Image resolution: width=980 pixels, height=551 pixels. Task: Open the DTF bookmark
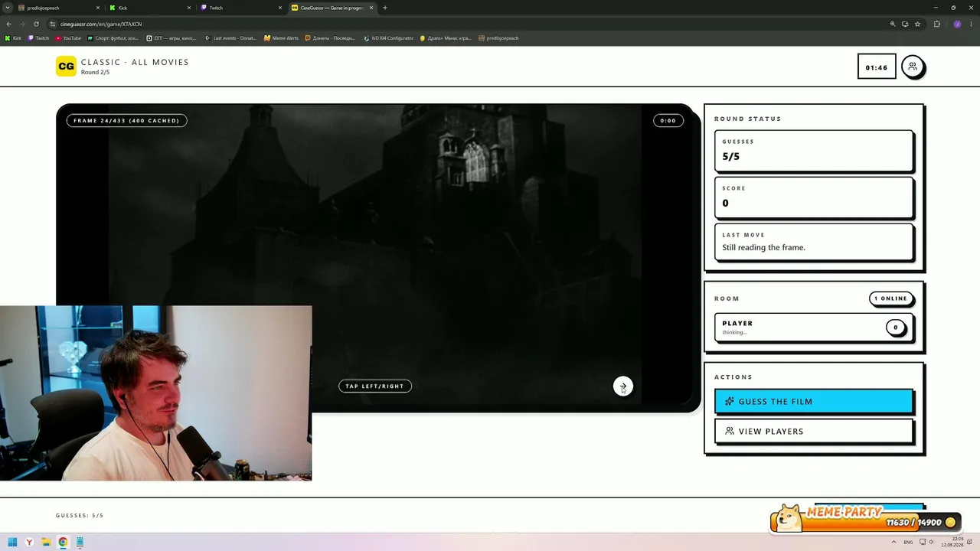171,38
